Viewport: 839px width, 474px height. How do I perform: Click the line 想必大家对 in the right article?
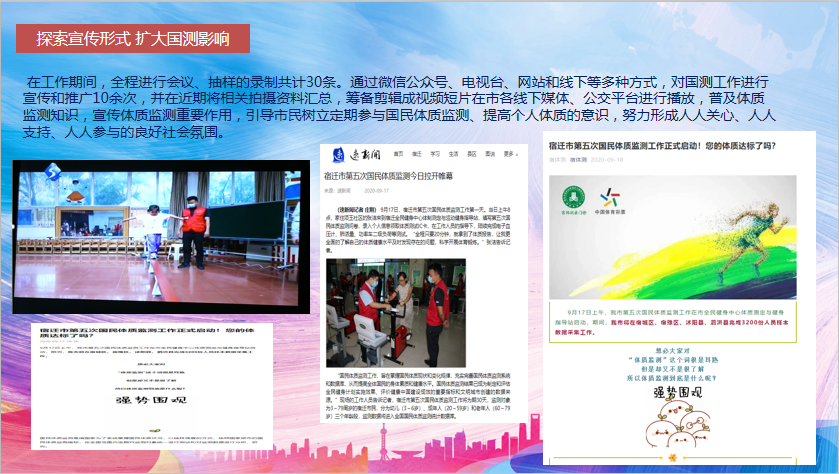(673, 351)
